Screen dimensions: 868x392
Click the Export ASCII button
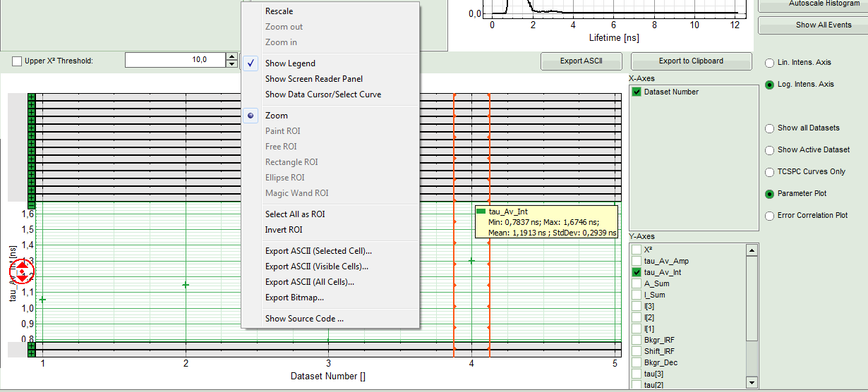click(x=581, y=61)
